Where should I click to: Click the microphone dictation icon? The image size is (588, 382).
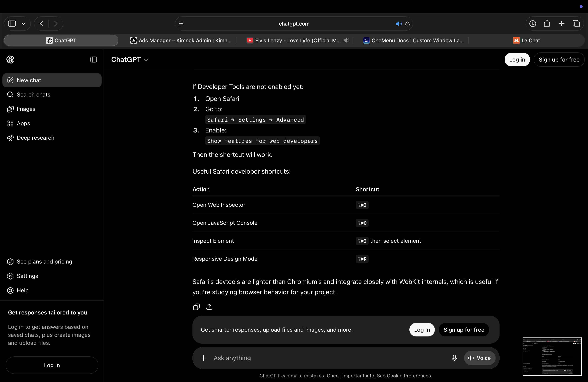pos(454,358)
